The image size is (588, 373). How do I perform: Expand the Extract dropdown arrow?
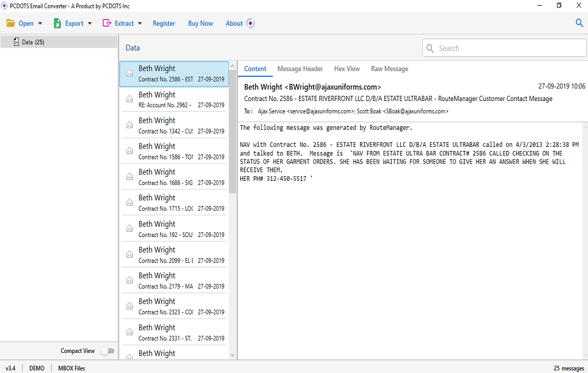pos(140,24)
